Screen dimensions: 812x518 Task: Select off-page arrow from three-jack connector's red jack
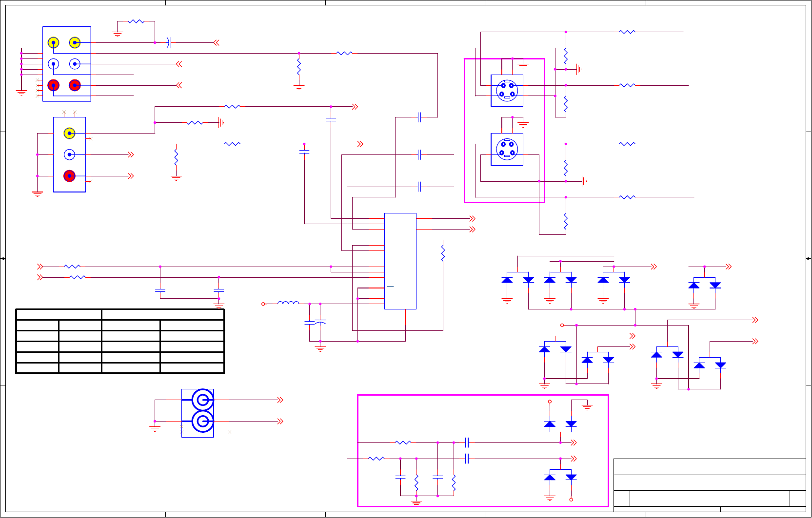click(131, 176)
